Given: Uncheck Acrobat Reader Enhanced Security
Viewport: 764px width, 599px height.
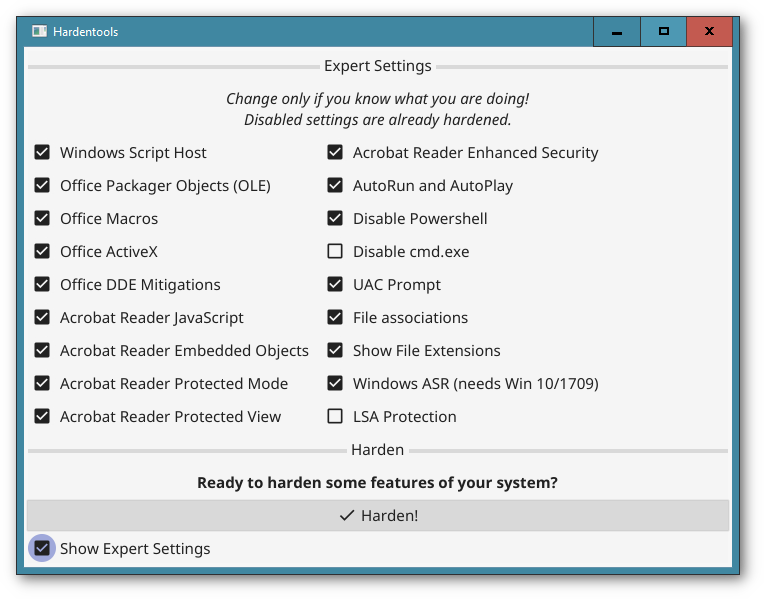Looking at the screenshot, I should click(x=335, y=153).
